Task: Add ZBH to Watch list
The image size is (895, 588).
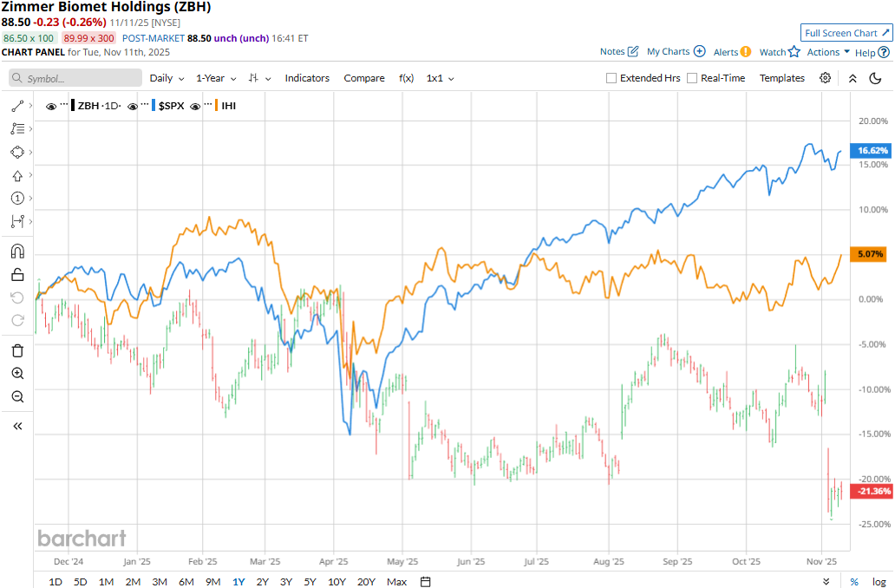Action: [780, 52]
